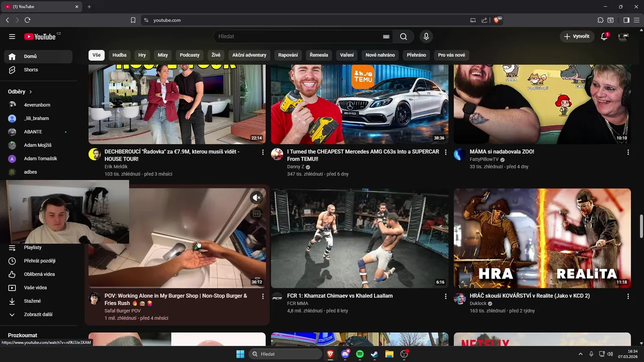644x362 pixels.
Task: Open Windows Start menu
Action: click(x=240, y=354)
